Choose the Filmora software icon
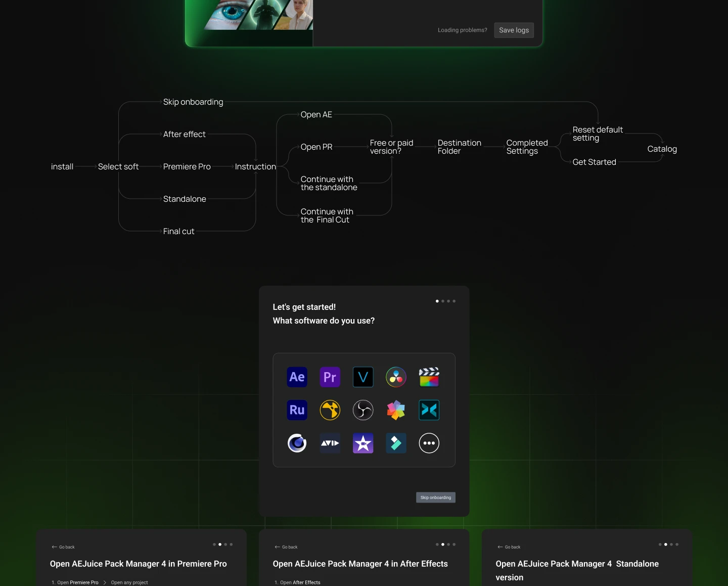Image resolution: width=728 pixels, height=586 pixels. tap(396, 443)
